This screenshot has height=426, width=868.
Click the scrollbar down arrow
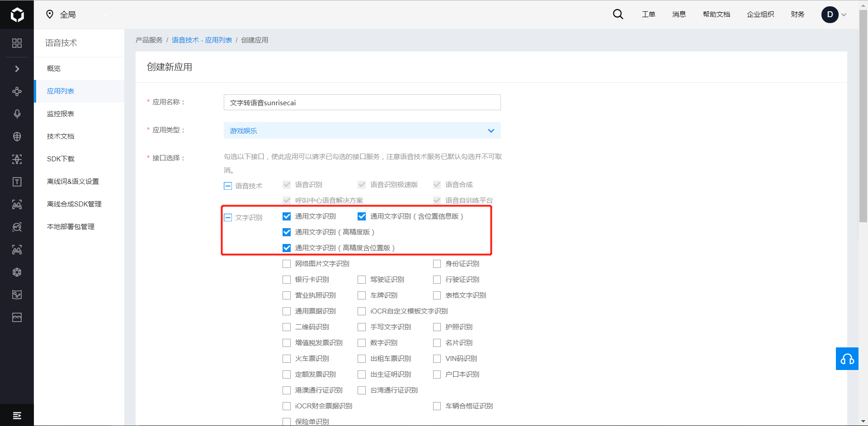pyautogui.click(x=863, y=422)
